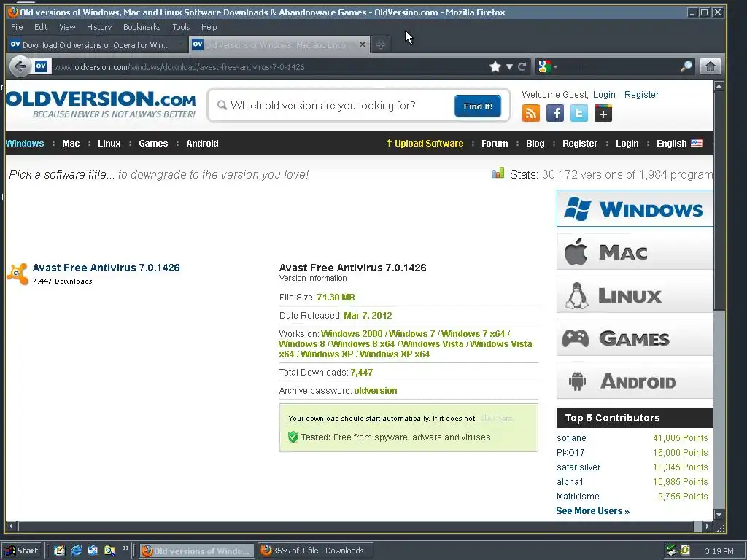Screen dimensions: 747x560
Task: Go to Firefox home page icon
Action: (x=710, y=66)
